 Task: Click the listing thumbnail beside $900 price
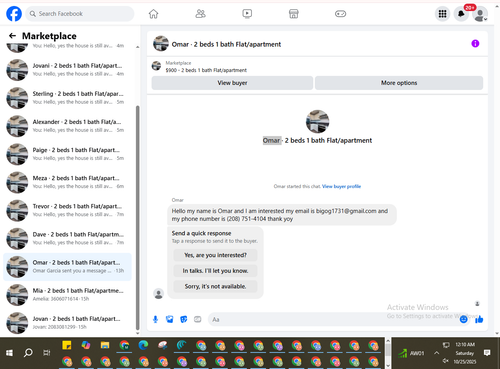(x=156, y=66)
